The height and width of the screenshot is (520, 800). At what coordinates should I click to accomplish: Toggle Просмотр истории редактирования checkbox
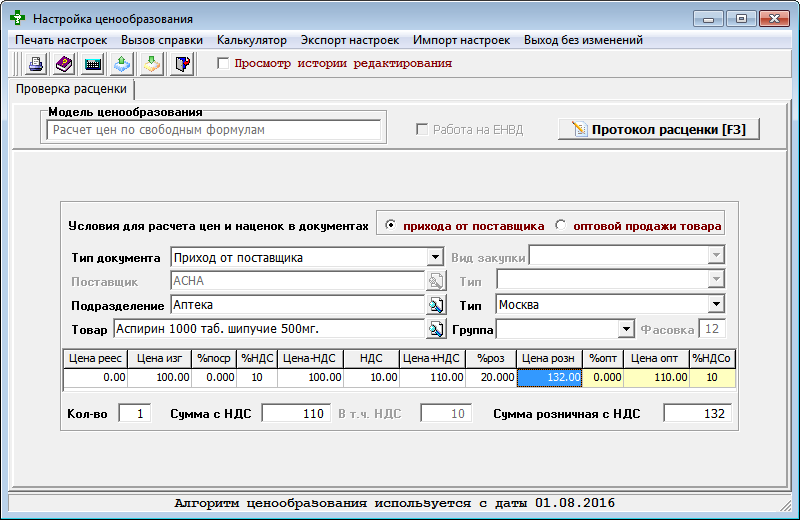(222, 63)
